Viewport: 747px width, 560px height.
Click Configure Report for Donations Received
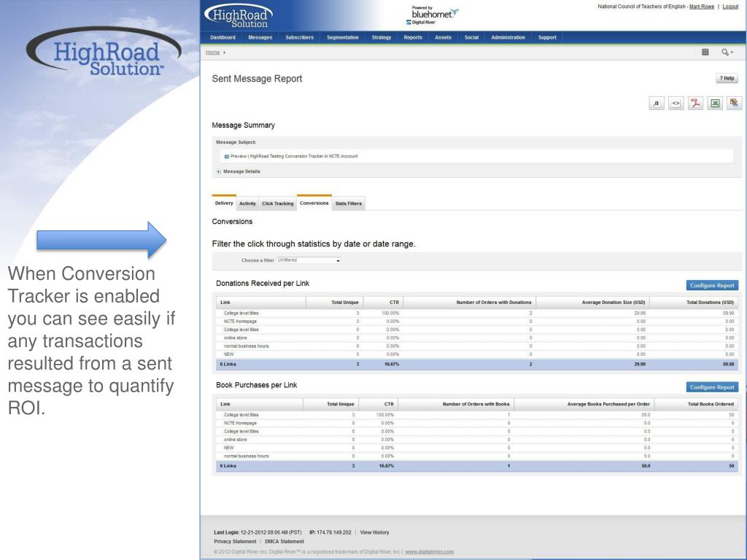(712, 285)
